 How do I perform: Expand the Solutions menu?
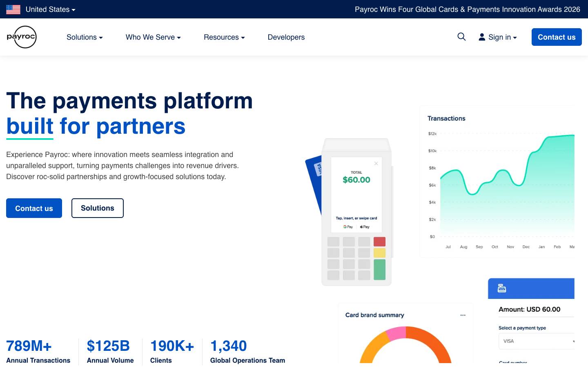tap(85, 37)
